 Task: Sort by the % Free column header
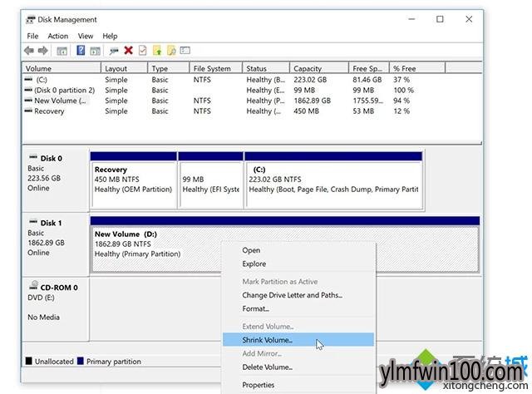pos(417,68)
